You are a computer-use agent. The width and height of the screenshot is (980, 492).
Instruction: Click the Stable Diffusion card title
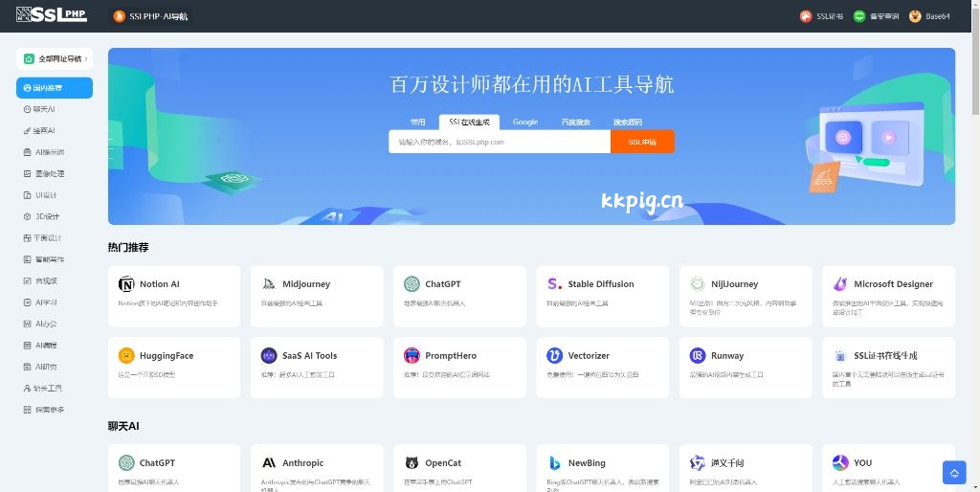(601, 284)
